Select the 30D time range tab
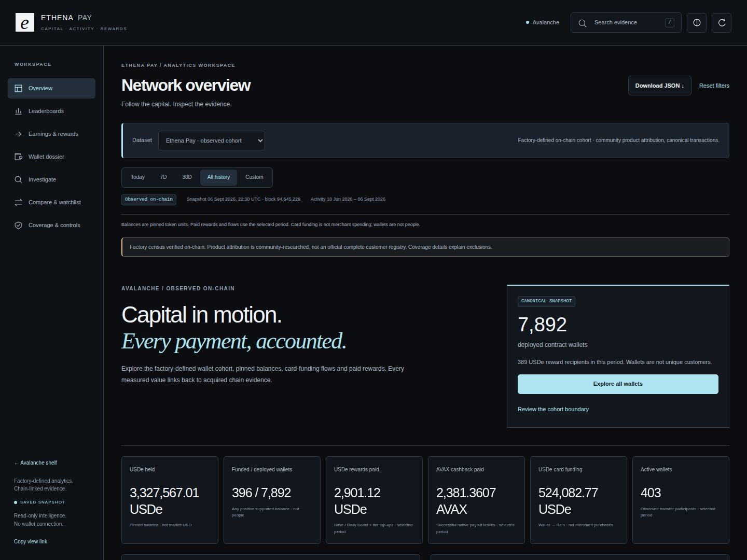The image size is (747, 560). 187,177
